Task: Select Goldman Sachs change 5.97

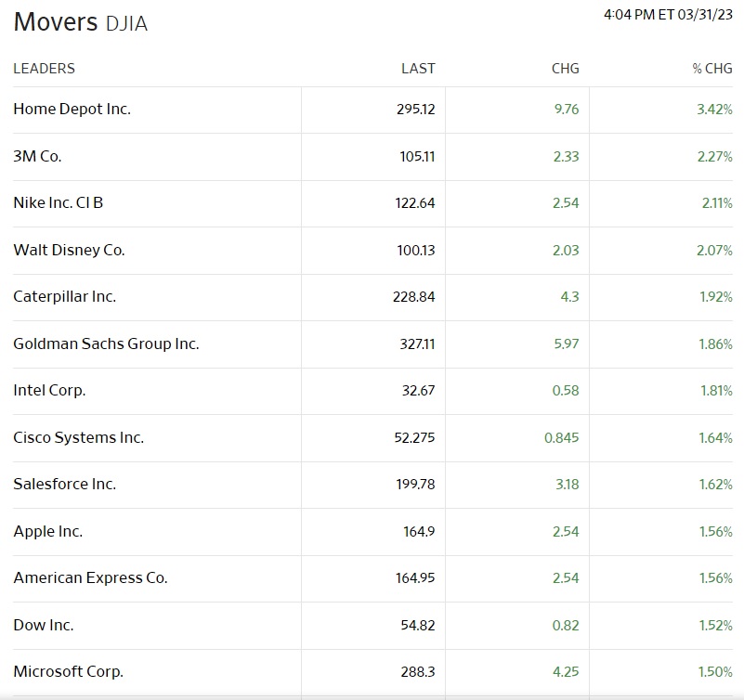Action: point(567,344)
